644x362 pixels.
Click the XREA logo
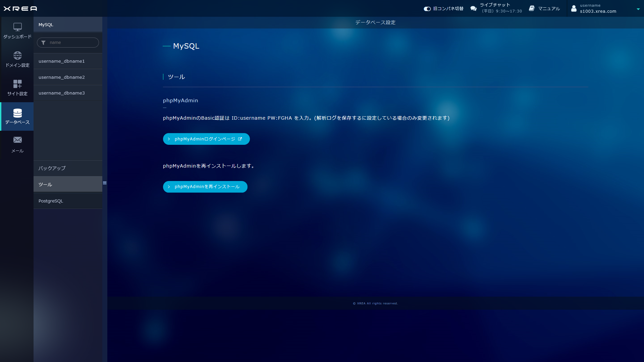click(x=20, y=8)
